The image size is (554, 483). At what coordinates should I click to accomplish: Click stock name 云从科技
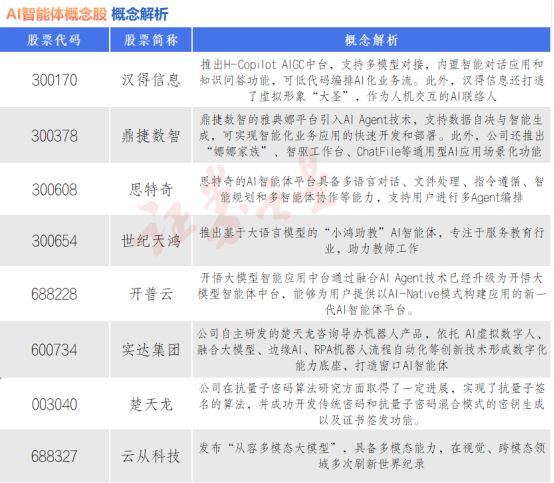pyautogui.click(x=151, y=456)
